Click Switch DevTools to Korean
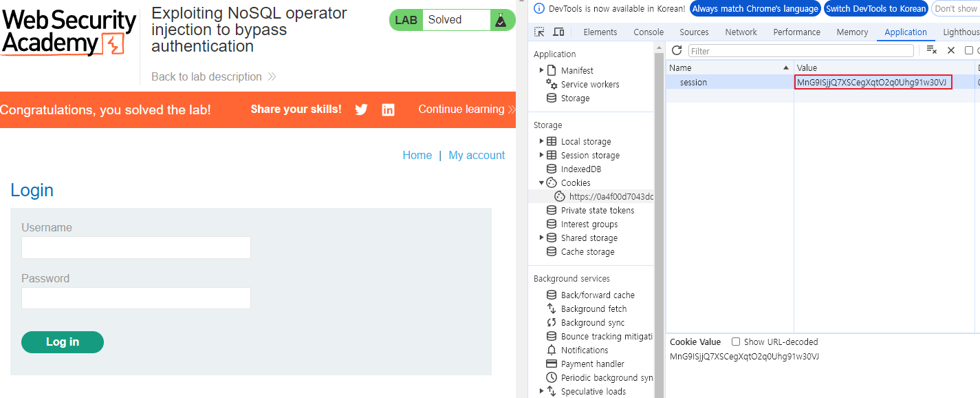Viewport: 980px width, 398px height. (875, 9)
